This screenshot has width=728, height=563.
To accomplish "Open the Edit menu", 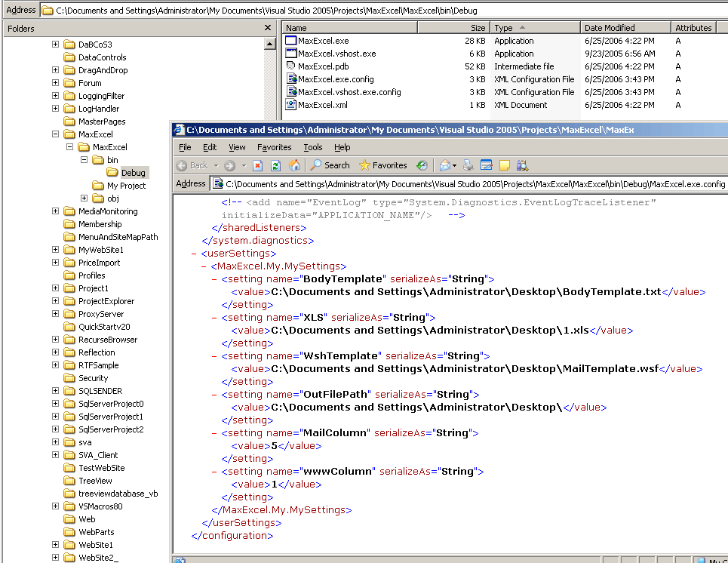I will coord(210,147).
